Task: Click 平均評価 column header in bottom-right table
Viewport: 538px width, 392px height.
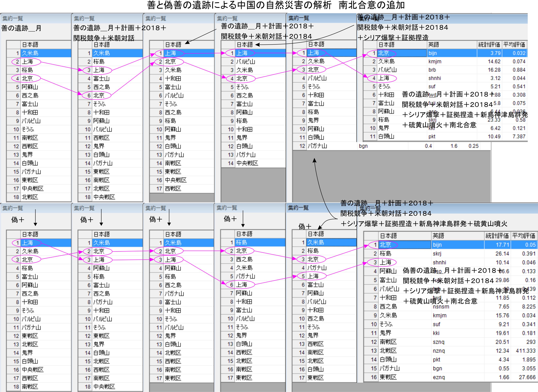Action: click(523, 236)
